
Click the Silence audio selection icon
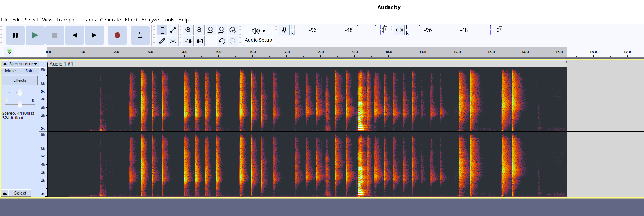[199, 41]
